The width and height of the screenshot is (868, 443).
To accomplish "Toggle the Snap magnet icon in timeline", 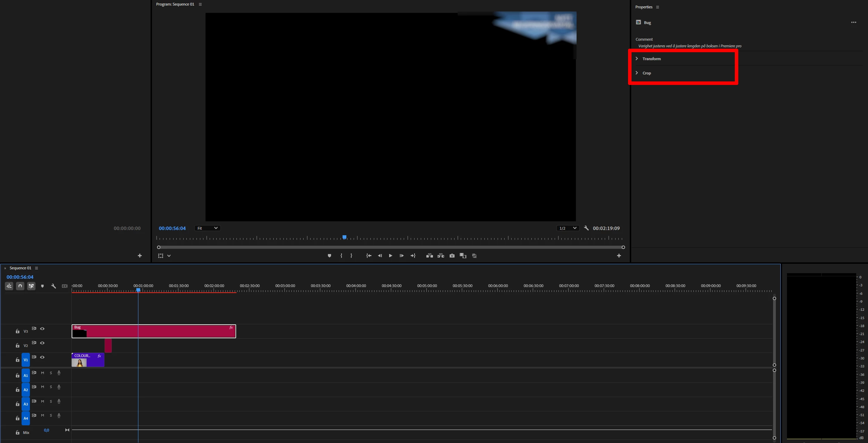I will (x=20, y=286).
